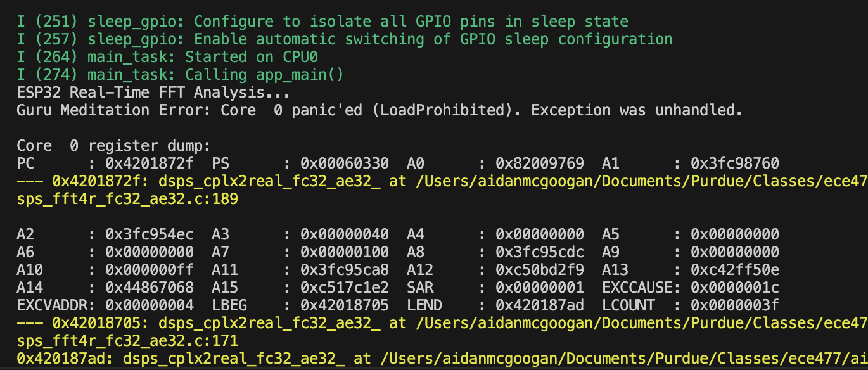Select the ESP32 Real-Time FFT Analysis line

click(153, 92)
